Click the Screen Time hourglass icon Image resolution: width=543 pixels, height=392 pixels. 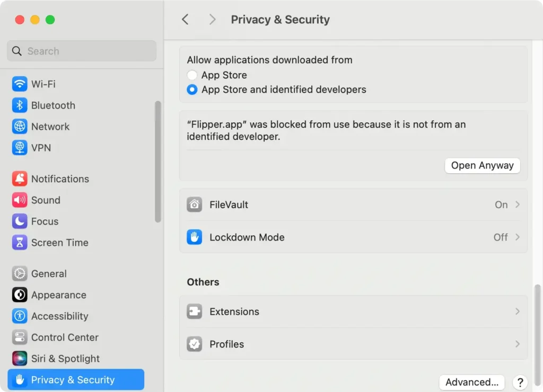pos(20,242)
